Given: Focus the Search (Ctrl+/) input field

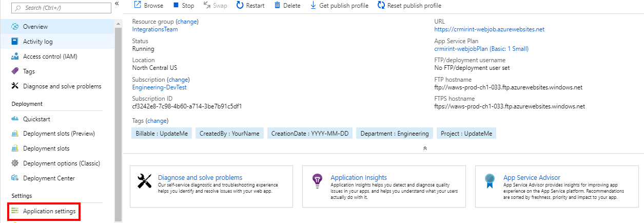Looking at the screenshot, I should 61,8.
